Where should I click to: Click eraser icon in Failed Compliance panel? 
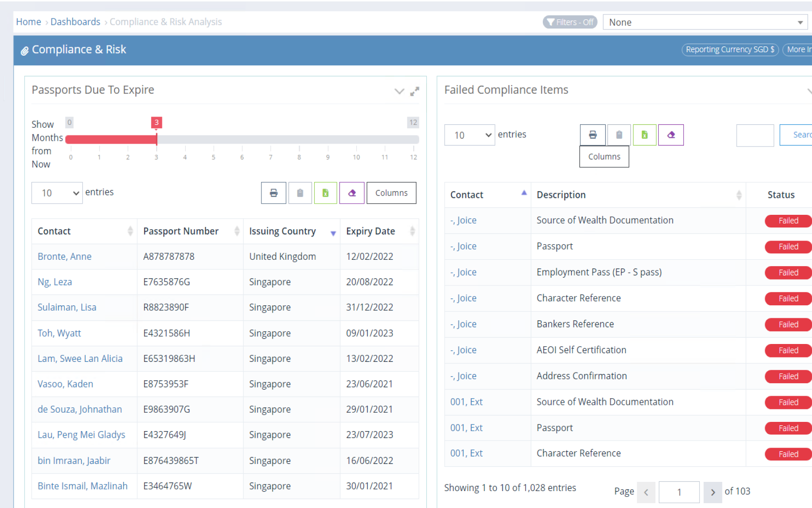[x=671, y=135]
